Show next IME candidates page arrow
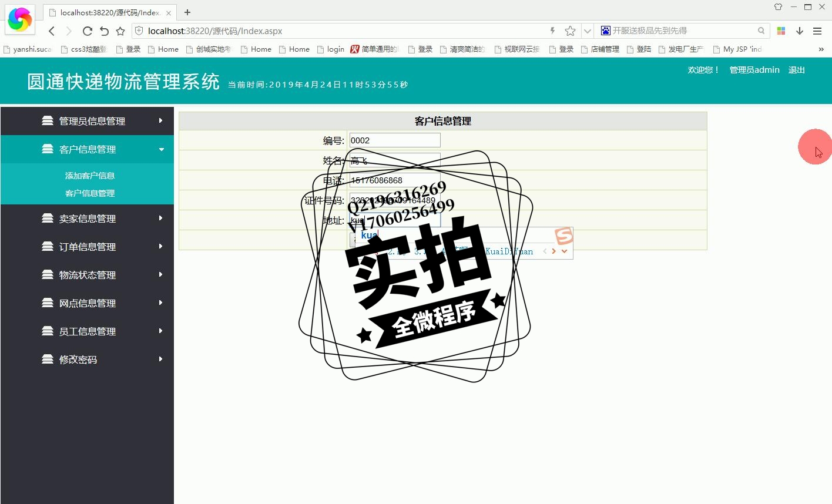832x504 pixels. (553, 251)
